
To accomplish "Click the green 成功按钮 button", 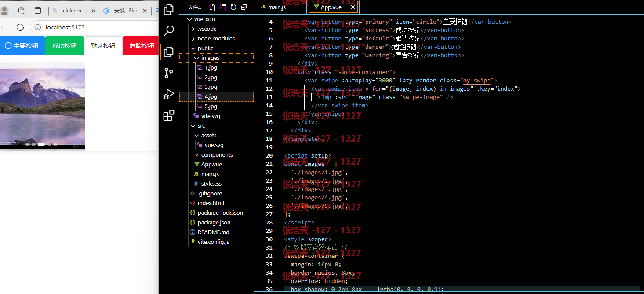I will click(65, 46).
